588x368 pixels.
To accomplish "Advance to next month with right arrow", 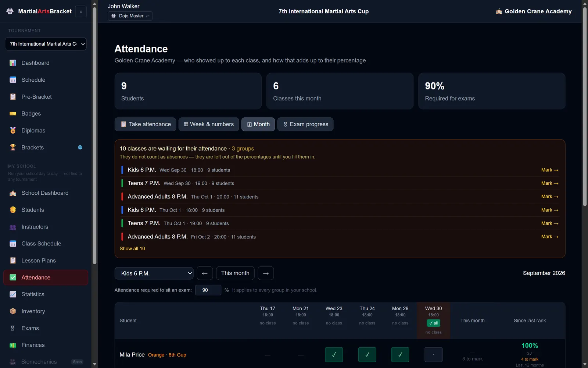I will coord(266,273).
